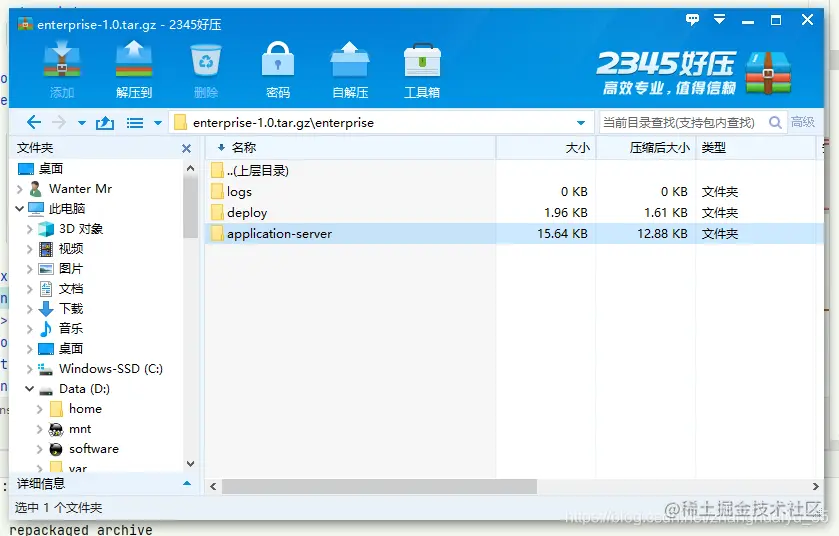The image size is (839, 536).
Task: Click the feedback speech bubble icon in title bar
Action: [x=692, y=20]
